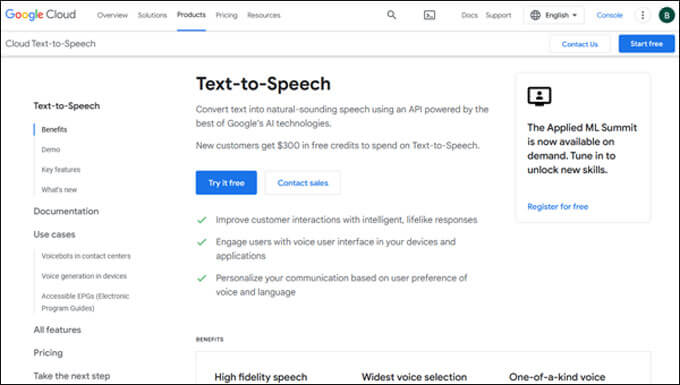This screenshot has height=385, width=680.
Task: Click the Text-to-Speech main page heading
Action: click(263, 84)
